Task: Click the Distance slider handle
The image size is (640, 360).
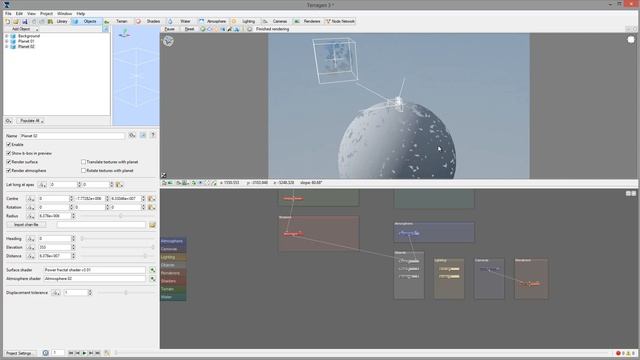Action: point(145,256)
